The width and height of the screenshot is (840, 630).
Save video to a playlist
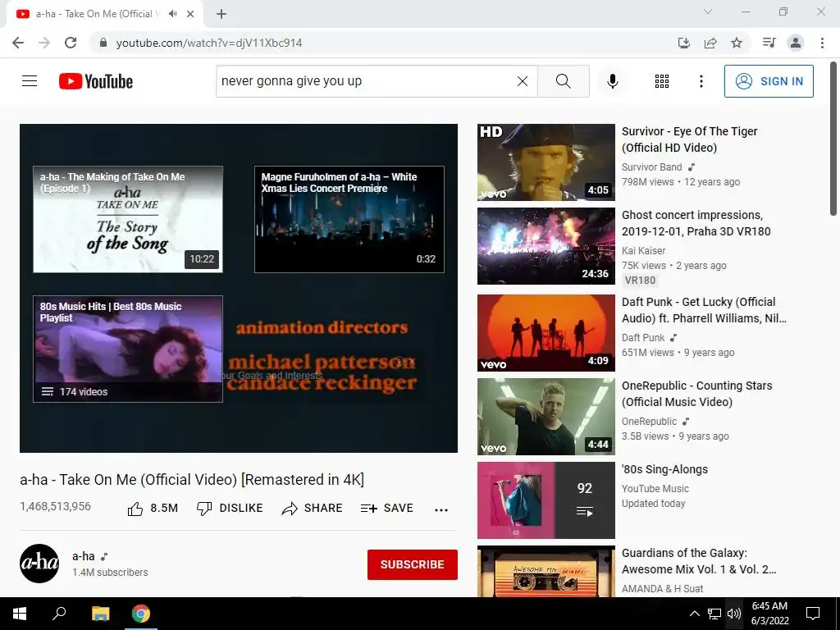(387, 509)
